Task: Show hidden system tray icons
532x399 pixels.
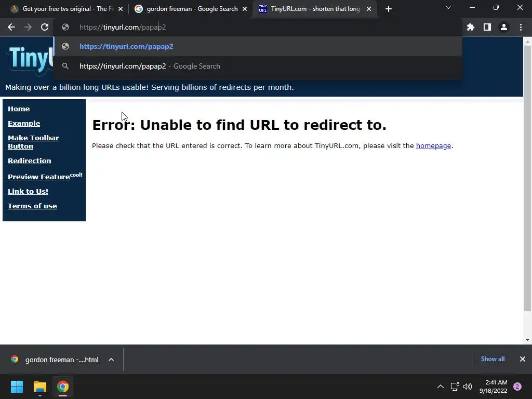Action: point(441,387)
